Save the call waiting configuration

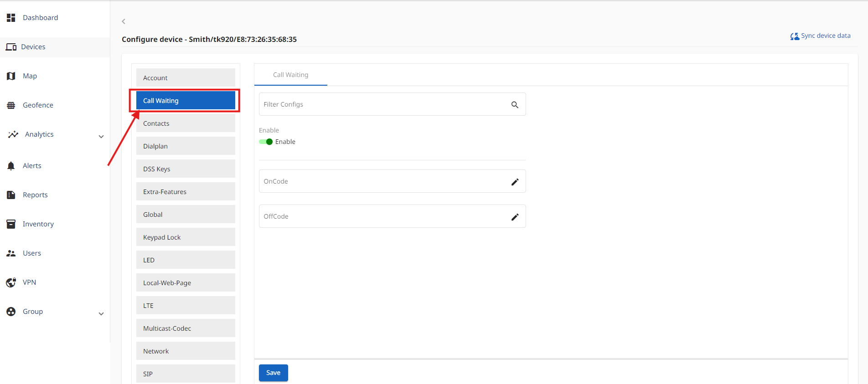pos(274,373)
